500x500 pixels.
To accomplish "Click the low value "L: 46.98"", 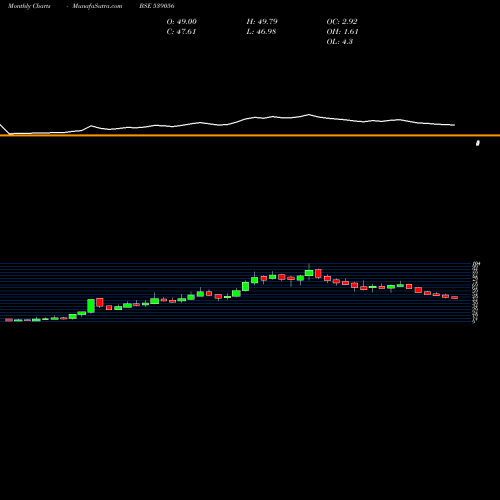I will 261,32.
